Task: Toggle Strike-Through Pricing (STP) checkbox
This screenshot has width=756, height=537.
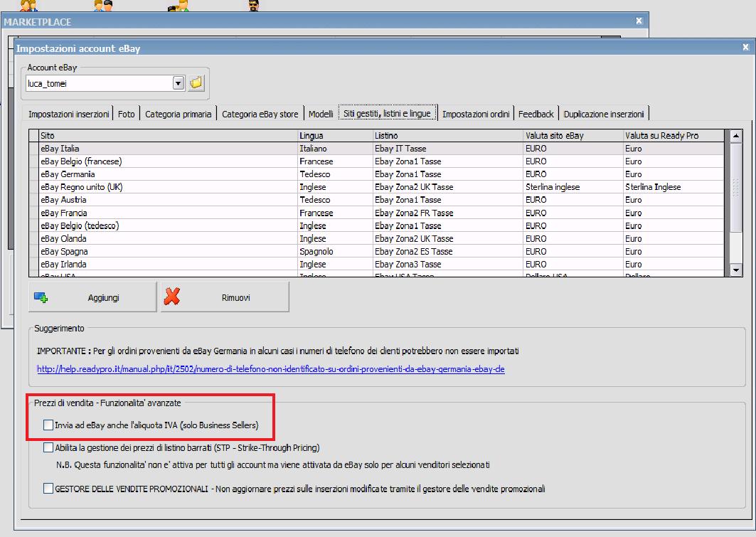Action: (48, 448)
